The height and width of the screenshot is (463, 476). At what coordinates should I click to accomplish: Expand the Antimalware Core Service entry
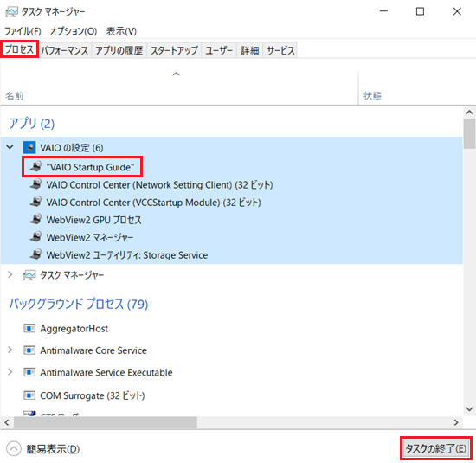click(x=10, y=350)
